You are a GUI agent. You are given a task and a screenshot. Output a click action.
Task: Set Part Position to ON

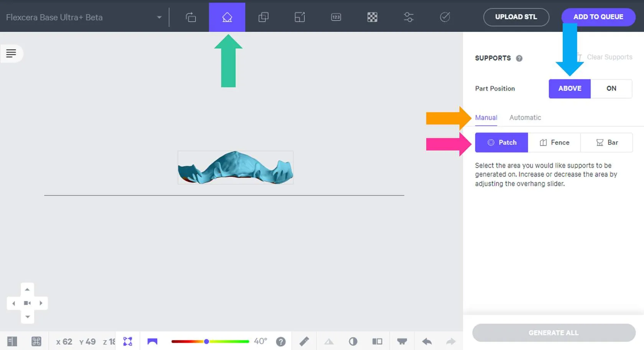tap(611, 89)
